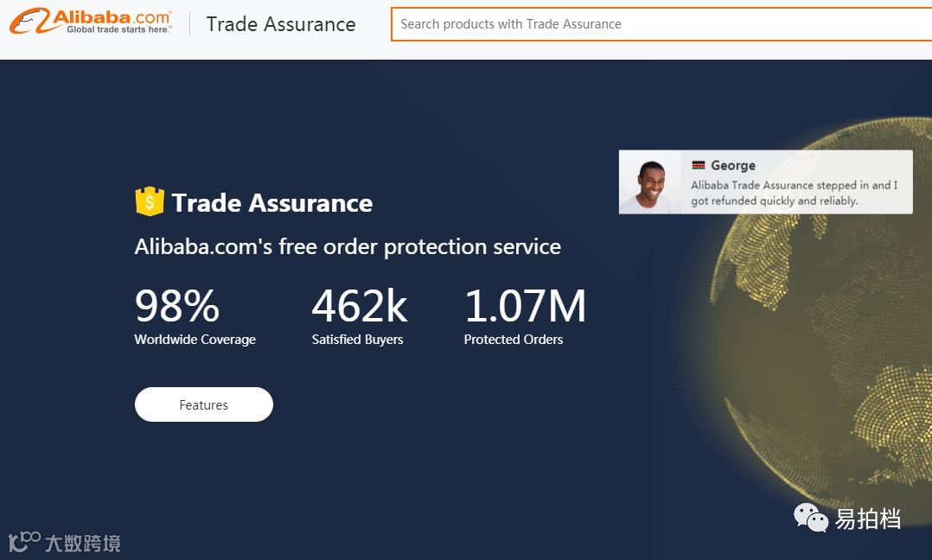Select the 98% coverage figure

(x=177, y=306)
